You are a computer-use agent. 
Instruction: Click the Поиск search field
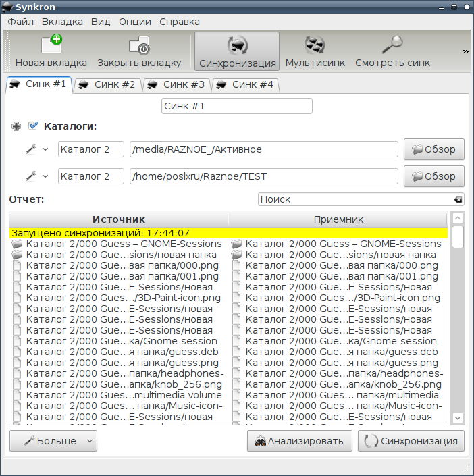point(361,199)
